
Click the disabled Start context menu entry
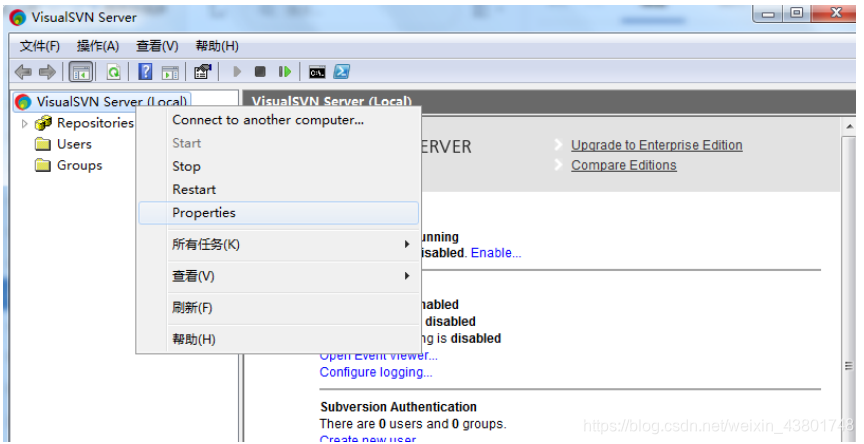click(278, 143)
